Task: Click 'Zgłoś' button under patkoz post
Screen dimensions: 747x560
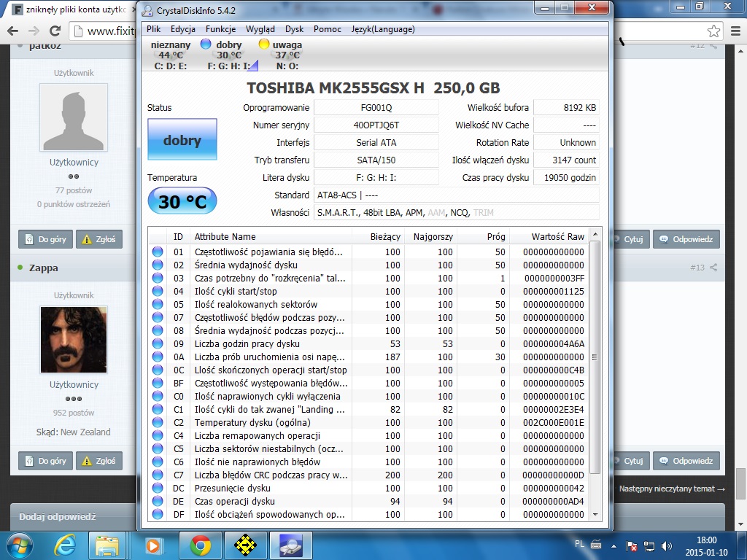Action: pyautogui.click(x=99, y=239)
